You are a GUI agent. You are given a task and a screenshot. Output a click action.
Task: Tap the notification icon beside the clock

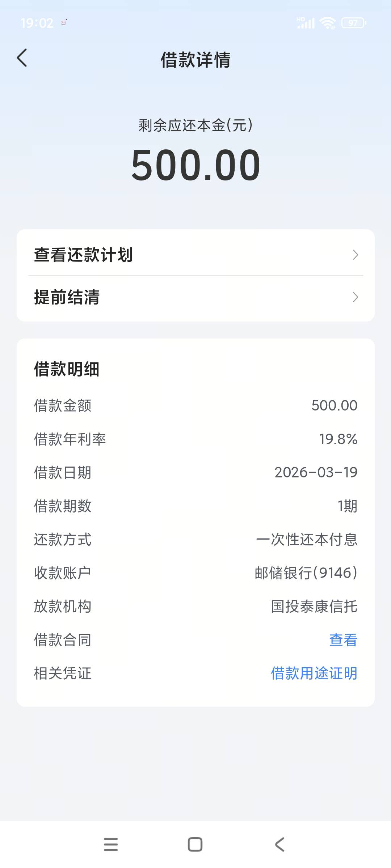(64, 22)
